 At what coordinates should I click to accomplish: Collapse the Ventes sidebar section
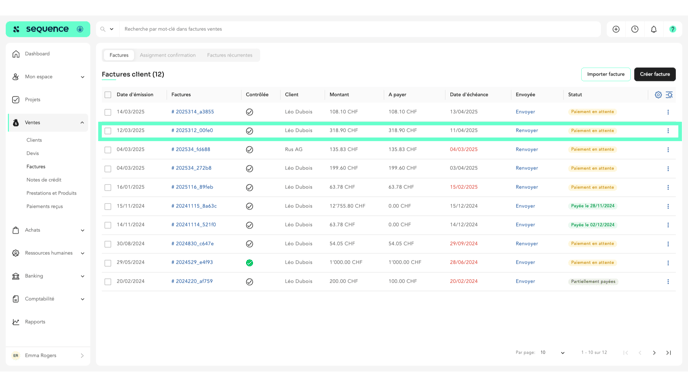click(48, 123)
